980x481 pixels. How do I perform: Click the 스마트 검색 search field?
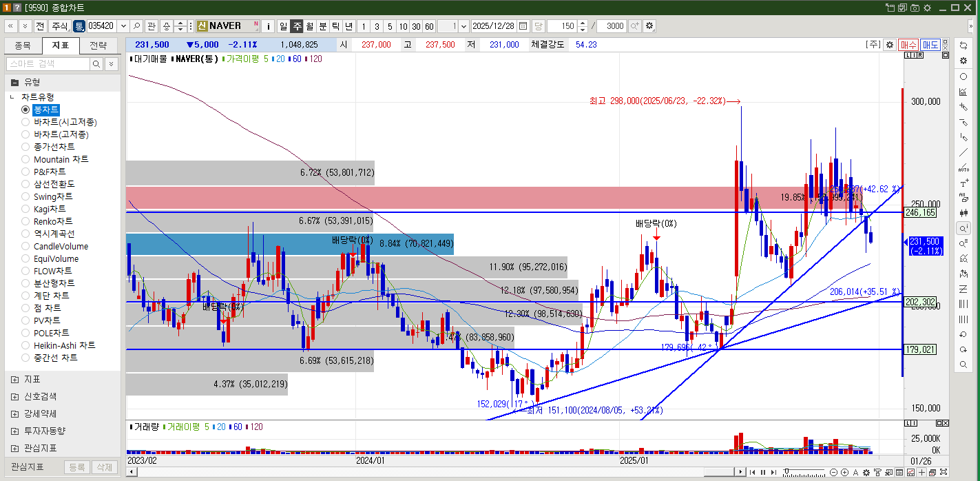pos(48,63)
